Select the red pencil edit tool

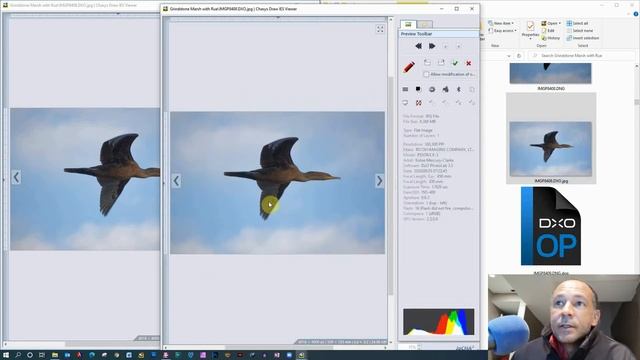tap(409, 67)
